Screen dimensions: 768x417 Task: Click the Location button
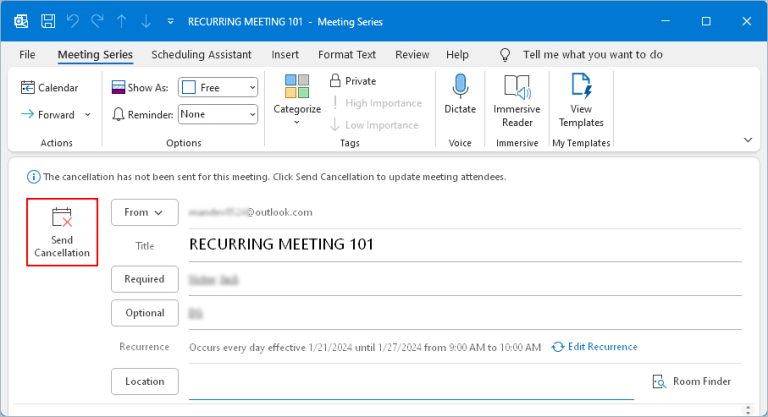click(144, 381)
